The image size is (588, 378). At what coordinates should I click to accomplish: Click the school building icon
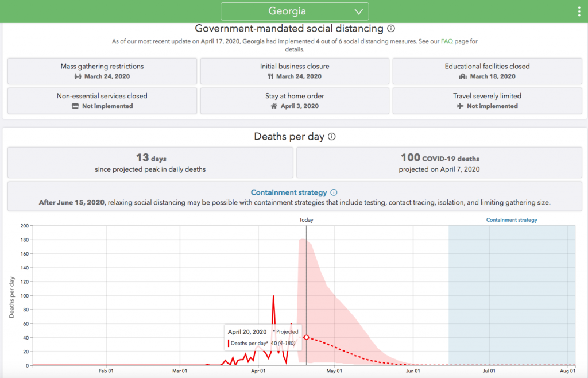tap(463, 76)
